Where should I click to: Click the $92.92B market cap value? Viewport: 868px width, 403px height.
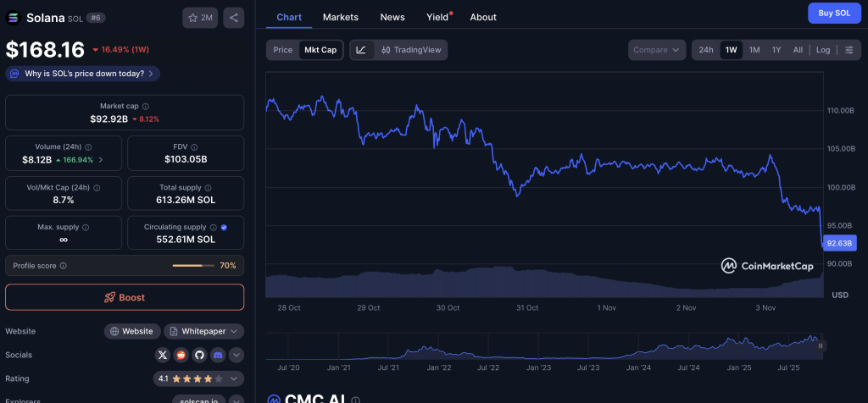(109, 119)
